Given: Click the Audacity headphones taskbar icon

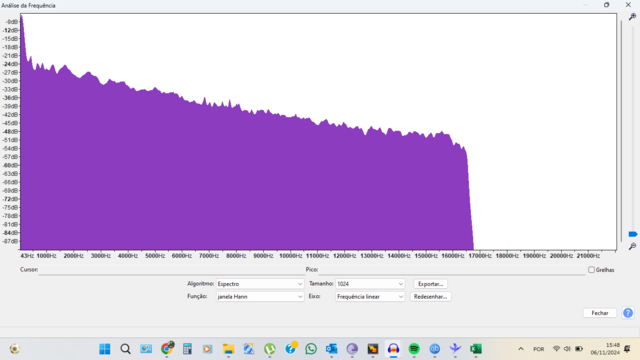Looking at the screenshot, I should (x=393, y=349).
